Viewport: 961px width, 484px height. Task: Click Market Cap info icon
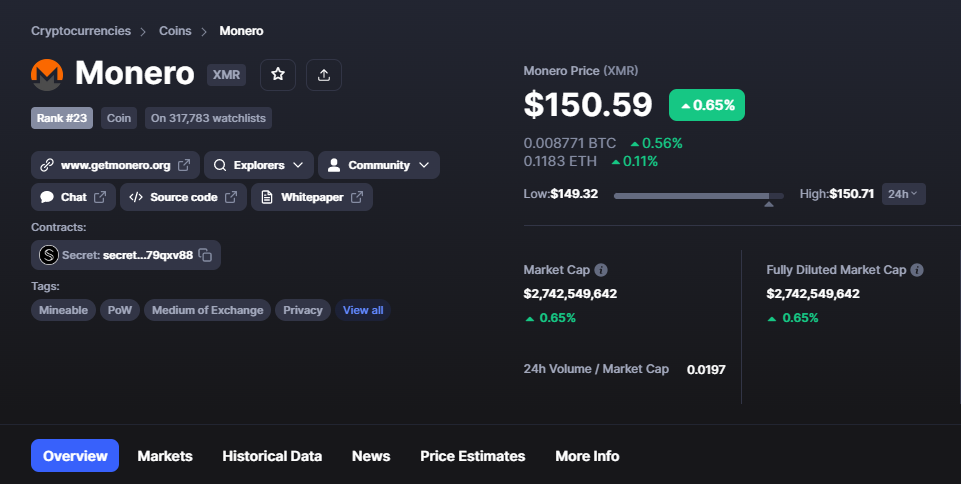pos(601,270)
